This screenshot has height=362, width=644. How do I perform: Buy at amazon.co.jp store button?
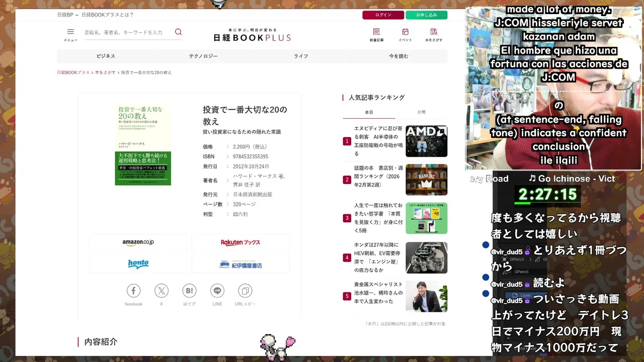[138, 242]
